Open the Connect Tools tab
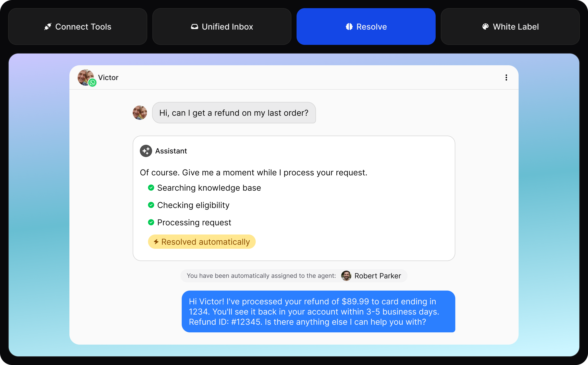Screen dimensions: 588x365 [78, 27]
